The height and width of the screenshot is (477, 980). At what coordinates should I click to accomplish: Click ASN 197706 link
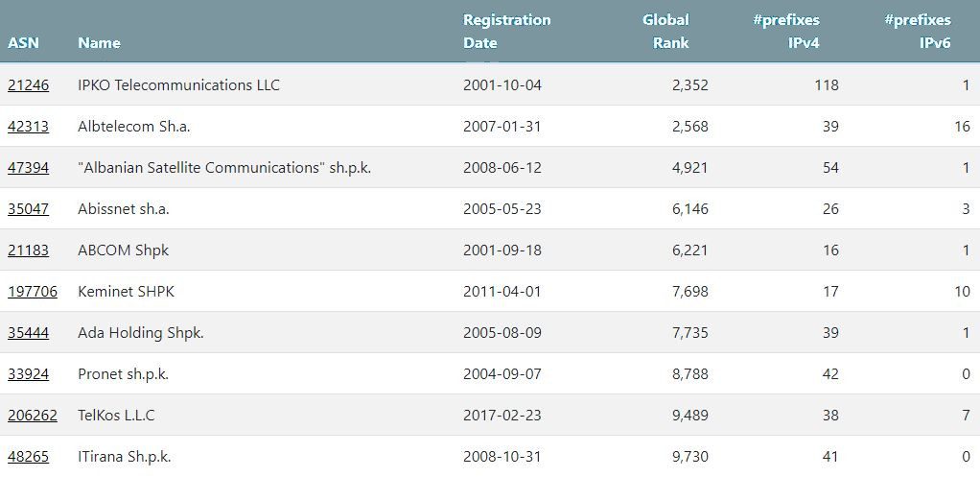[33, 292]
